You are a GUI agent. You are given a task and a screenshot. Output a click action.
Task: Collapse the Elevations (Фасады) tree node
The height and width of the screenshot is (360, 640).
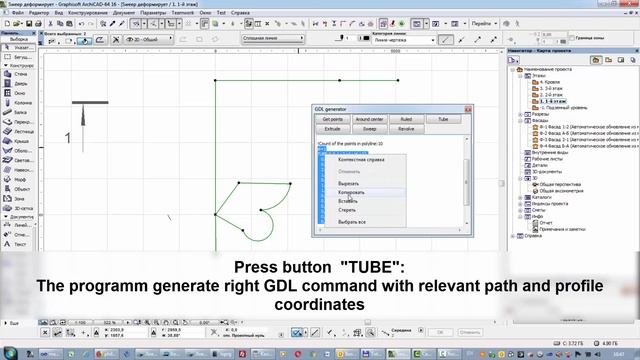tap(520, 121)
